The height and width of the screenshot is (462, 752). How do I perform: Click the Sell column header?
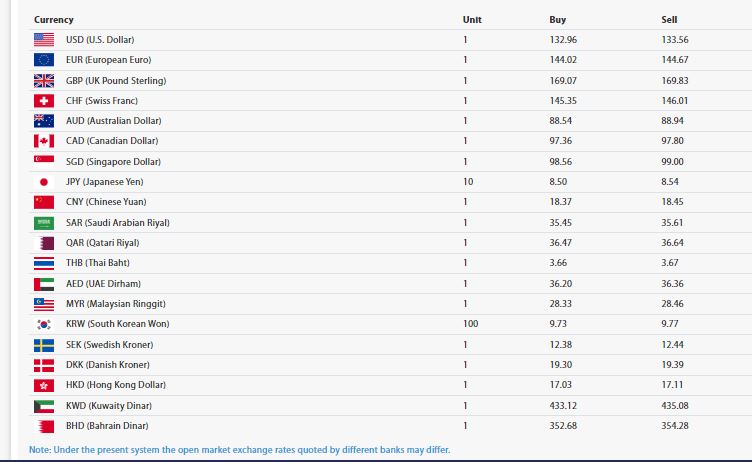[670, 20]
